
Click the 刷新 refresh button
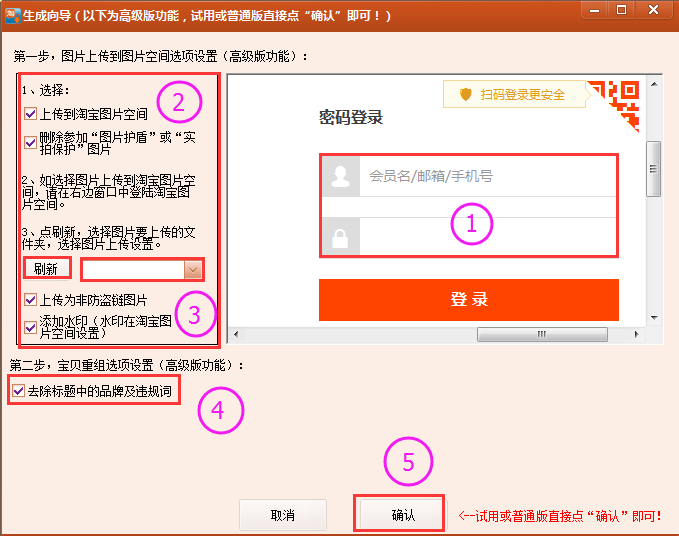(46, 269)
